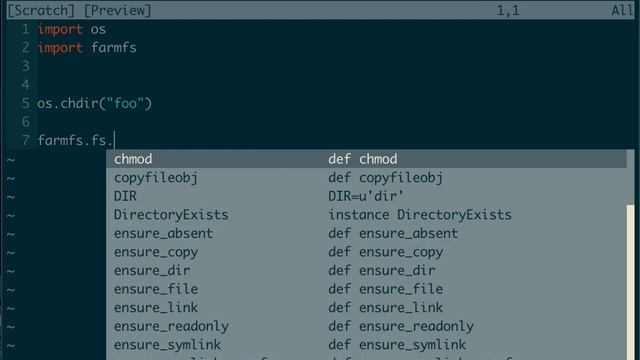Select chmod in the completion popup
Viewport: 640px width, 360px height.
tap(133, 159)
